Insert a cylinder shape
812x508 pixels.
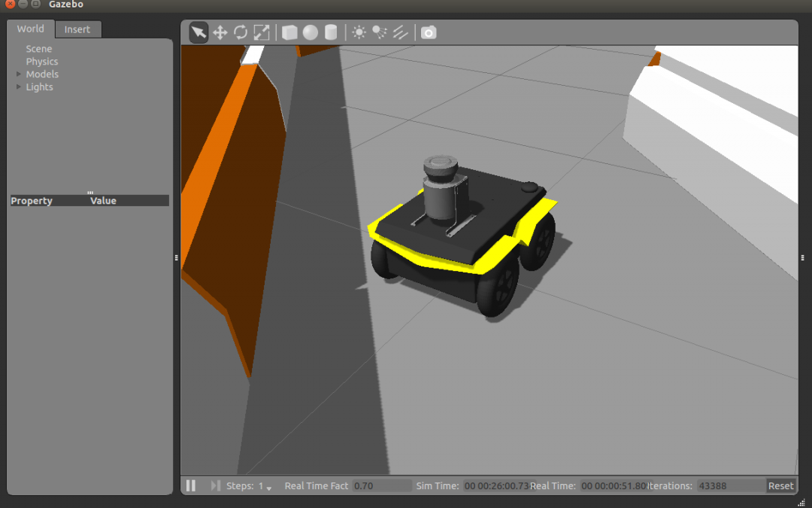tap(331, 32)
